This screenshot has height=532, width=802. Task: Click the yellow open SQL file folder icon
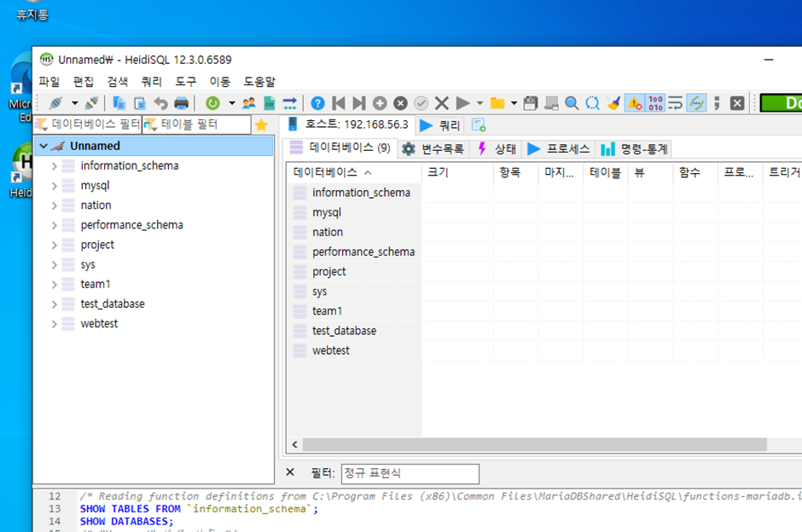497,103
